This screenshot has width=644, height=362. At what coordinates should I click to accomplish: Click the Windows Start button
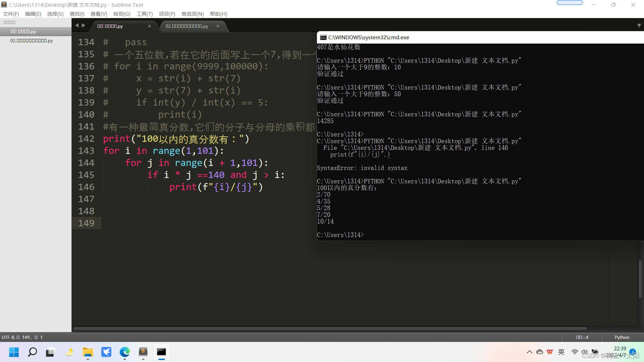pyautogui.click(x=14, y=352)
